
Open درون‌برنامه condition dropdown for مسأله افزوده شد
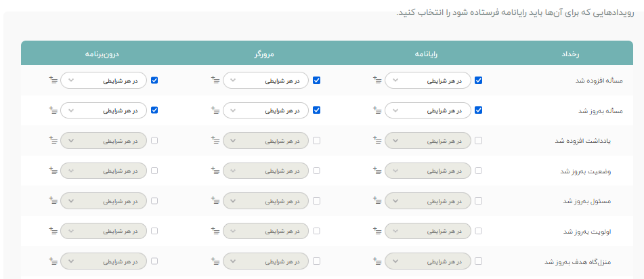coord(104,81)
